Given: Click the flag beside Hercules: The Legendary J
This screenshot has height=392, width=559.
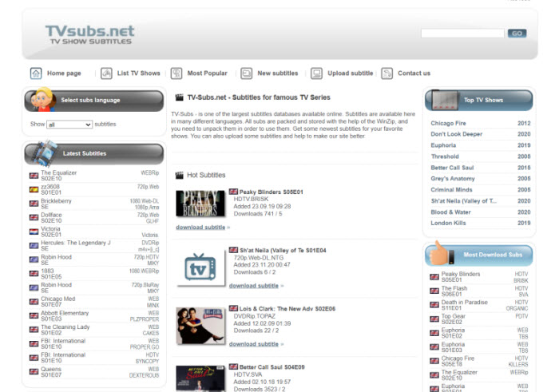Looking at the screenshot, I should pos(34,246).
